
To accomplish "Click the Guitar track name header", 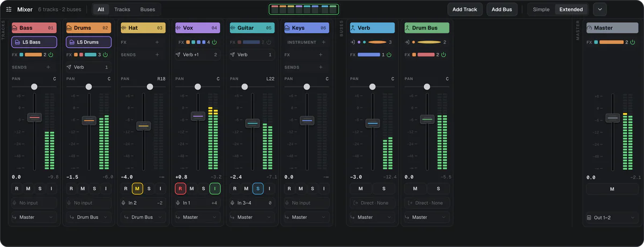I will (253, 28).
